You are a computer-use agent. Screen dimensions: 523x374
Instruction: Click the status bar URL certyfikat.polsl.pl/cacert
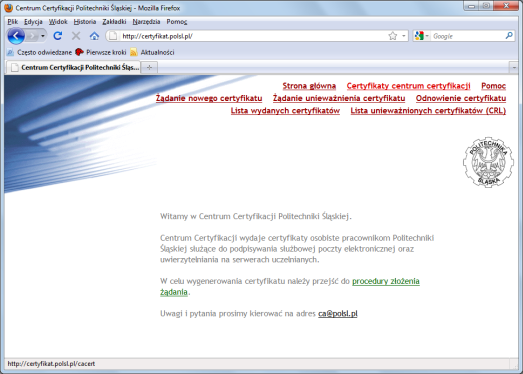tap(51, 364)
